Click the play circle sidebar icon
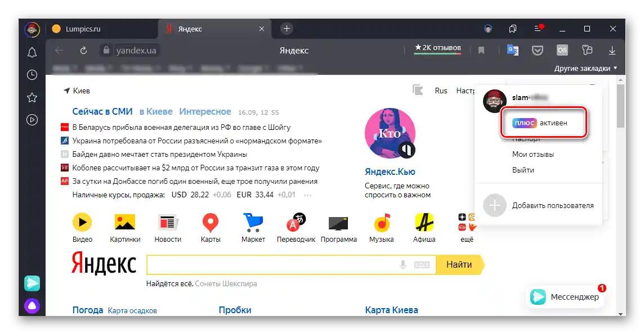The width and height of the screenshot is (644, 334). (x=32, y=120)
